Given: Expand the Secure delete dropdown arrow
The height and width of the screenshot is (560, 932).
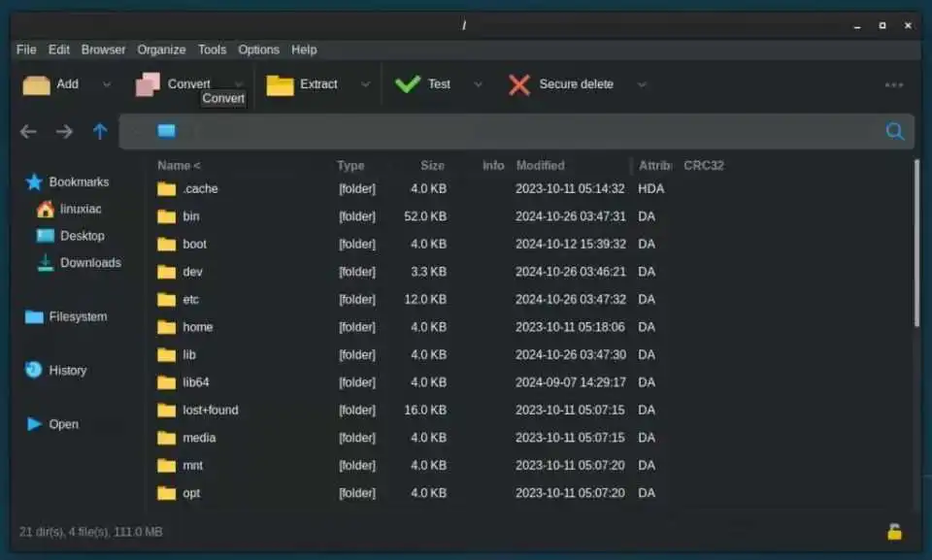Looking at the screenshot, I should coord(642,84).
